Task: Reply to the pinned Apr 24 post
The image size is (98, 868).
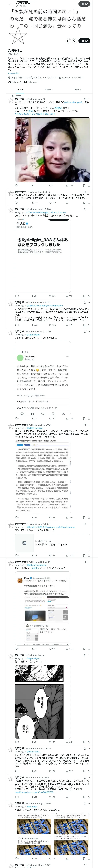Action: point(17,185)
